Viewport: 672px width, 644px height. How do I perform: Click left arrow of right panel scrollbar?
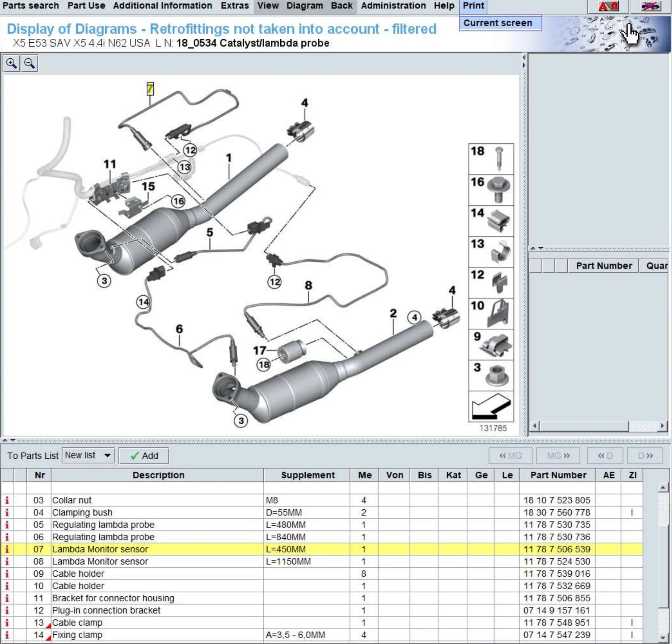(x=535, y=426)
